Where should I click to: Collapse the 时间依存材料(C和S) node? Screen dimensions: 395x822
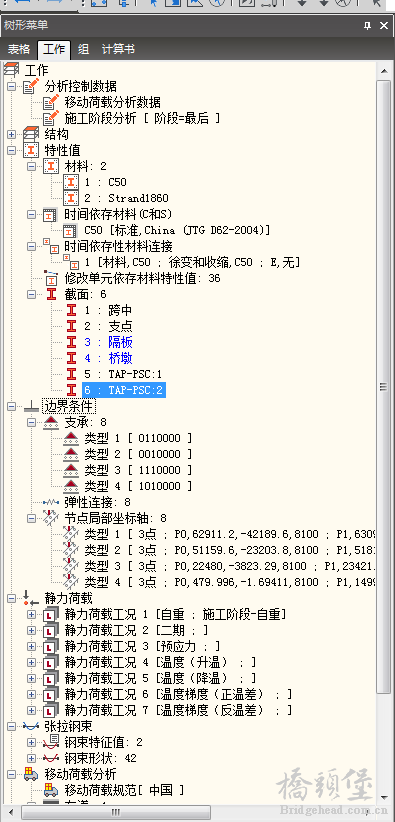pos(31,214)
